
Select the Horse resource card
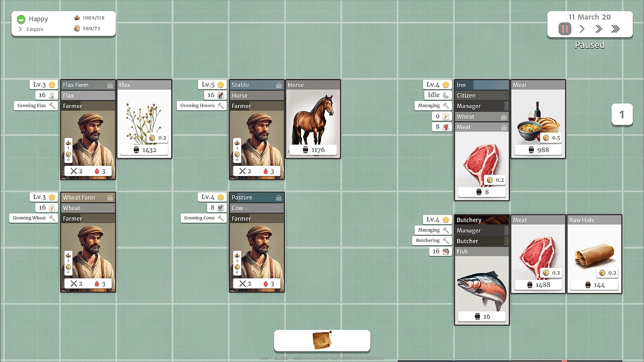point(313,119)
